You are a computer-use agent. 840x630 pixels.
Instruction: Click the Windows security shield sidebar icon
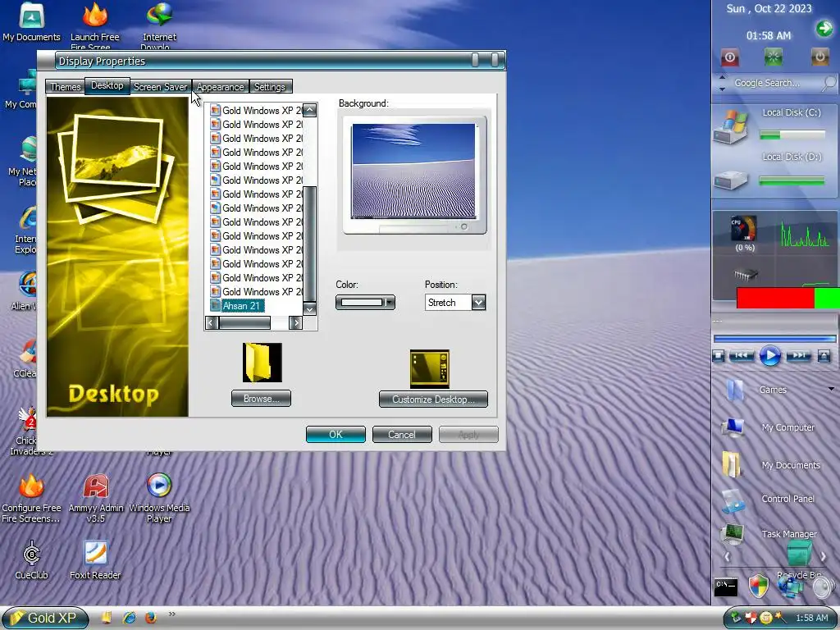coord(758,586)
